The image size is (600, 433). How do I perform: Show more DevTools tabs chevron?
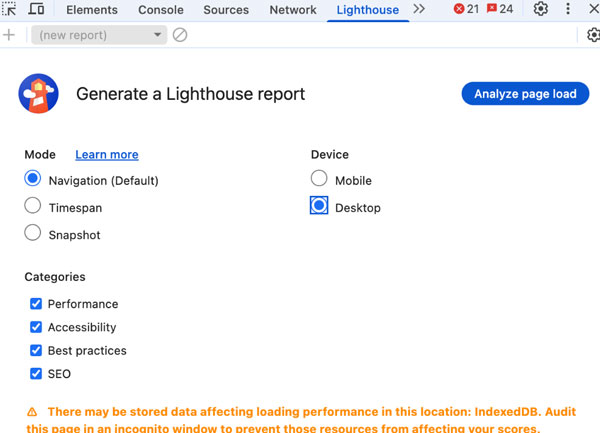[x=419, y=9]
